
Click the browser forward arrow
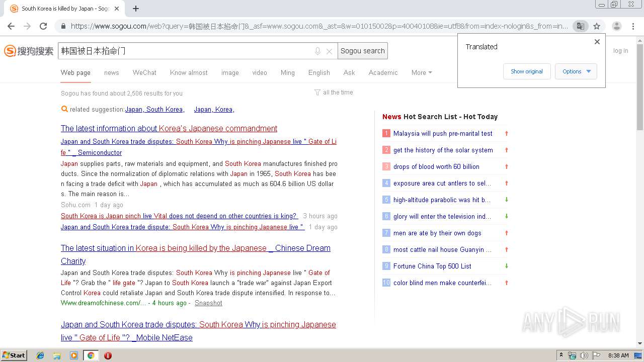(27, 26)
